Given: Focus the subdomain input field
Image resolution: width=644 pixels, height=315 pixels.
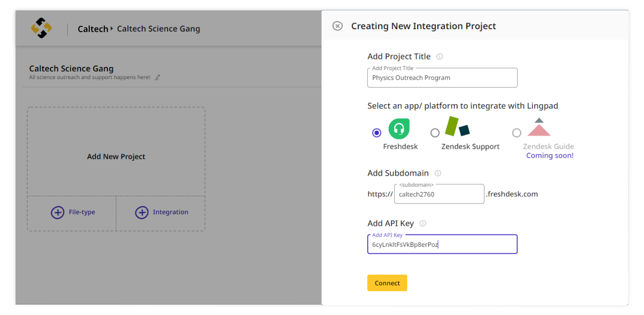Looking at the screenshot, I should pyautogui.click(x=439, y=194).
